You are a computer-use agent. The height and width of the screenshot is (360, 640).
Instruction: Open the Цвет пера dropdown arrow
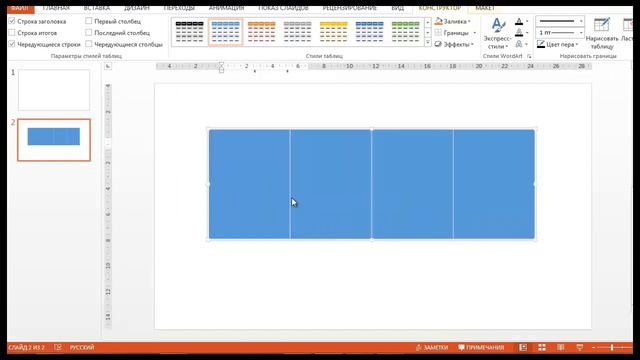point(577,44)
